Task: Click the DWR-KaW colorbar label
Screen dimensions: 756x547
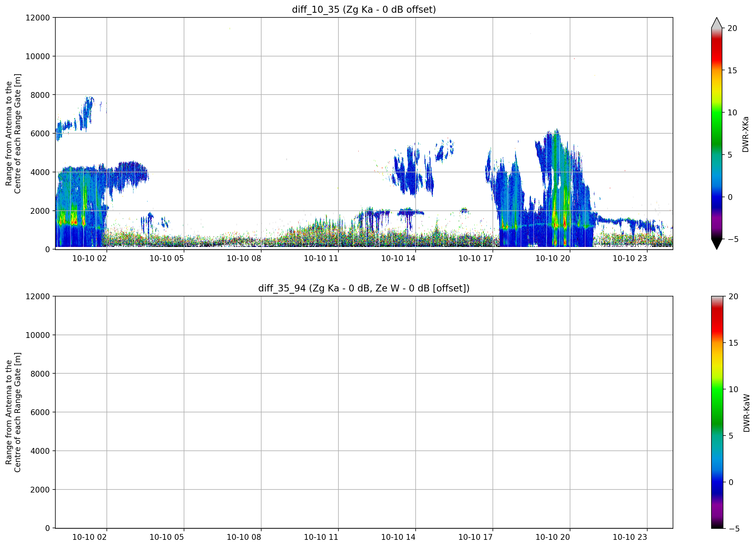Action: (x=746, y=413)
